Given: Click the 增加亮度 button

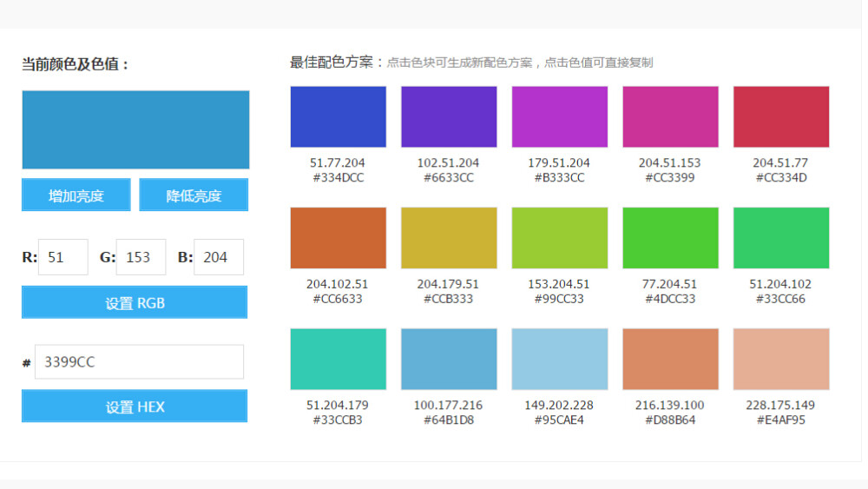Looking at the screenshot, I should click(x=76, y=195).
